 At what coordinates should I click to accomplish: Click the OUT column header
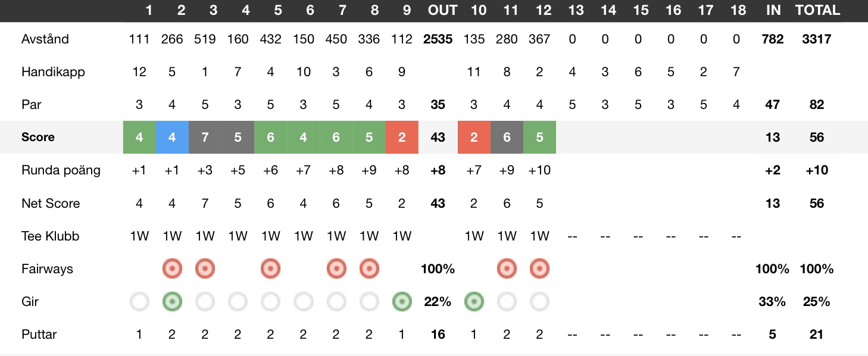click(x=443, y=10)
